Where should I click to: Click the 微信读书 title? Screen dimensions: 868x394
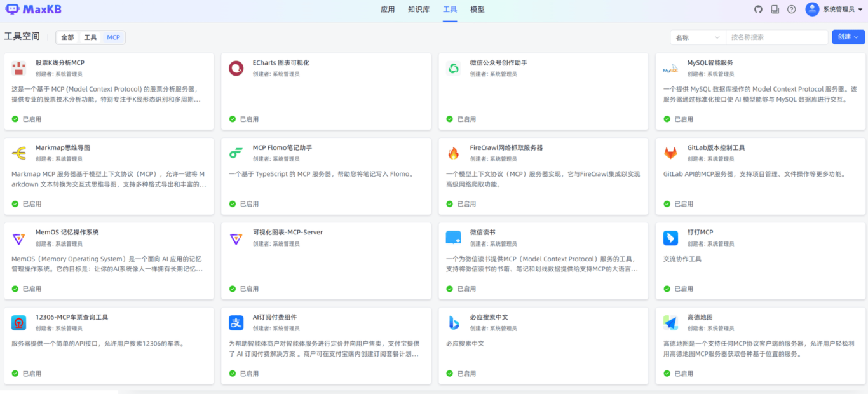click(483, 233)
